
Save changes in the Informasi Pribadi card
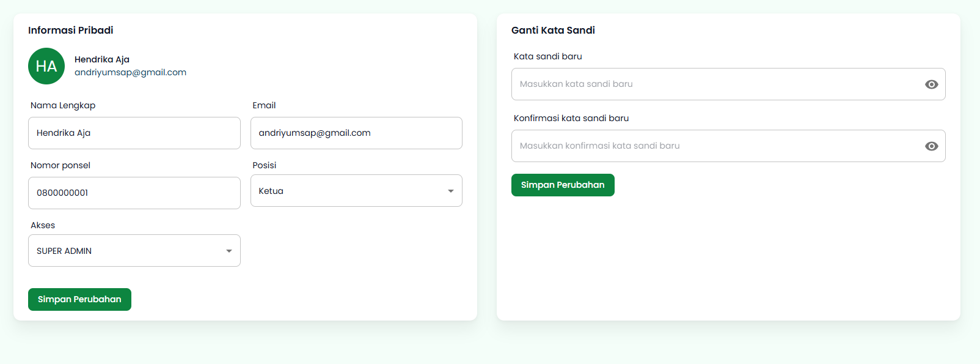tap(79, 299)
